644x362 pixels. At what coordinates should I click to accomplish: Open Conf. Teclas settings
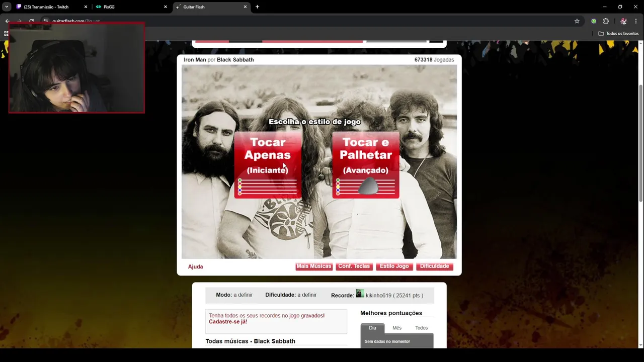tap(354, 266)
